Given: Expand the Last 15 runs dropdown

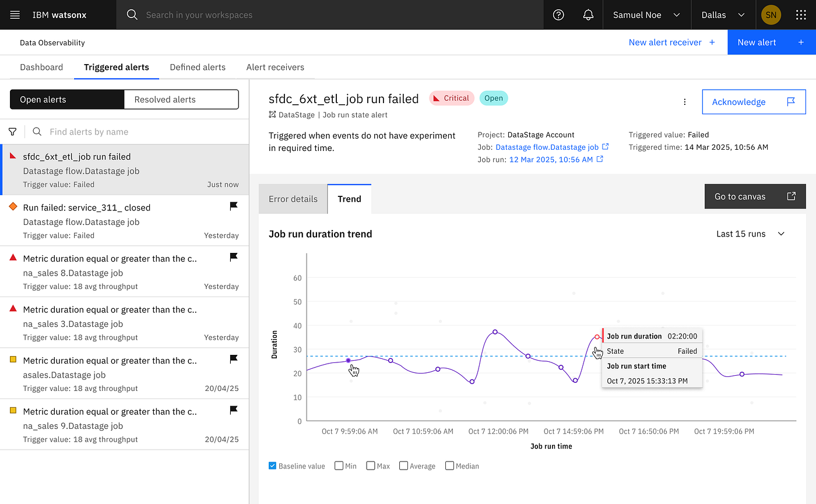Looking at the screenshot, I should pos(751,234).
